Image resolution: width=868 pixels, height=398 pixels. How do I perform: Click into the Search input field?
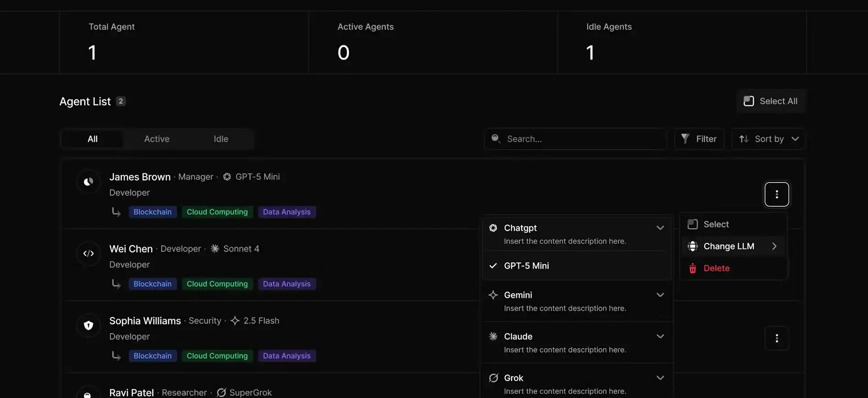pyautogui.click(x=581, y=139)
